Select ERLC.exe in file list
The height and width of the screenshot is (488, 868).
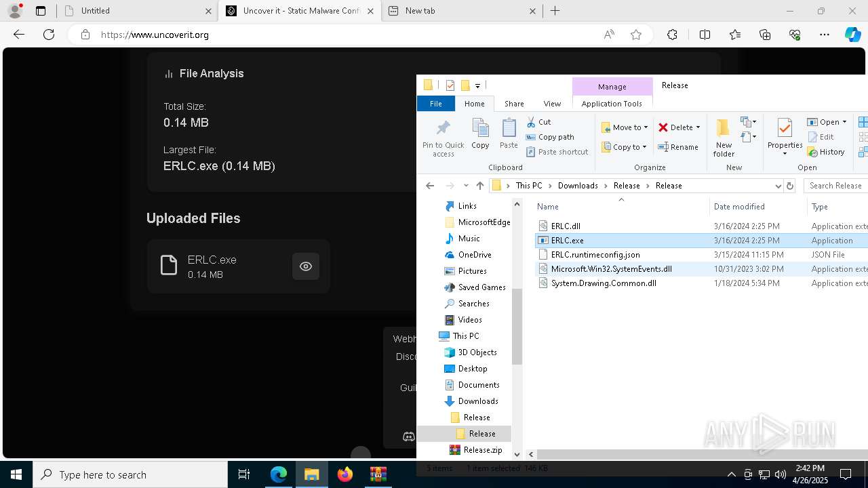click(x=568, y=241)
